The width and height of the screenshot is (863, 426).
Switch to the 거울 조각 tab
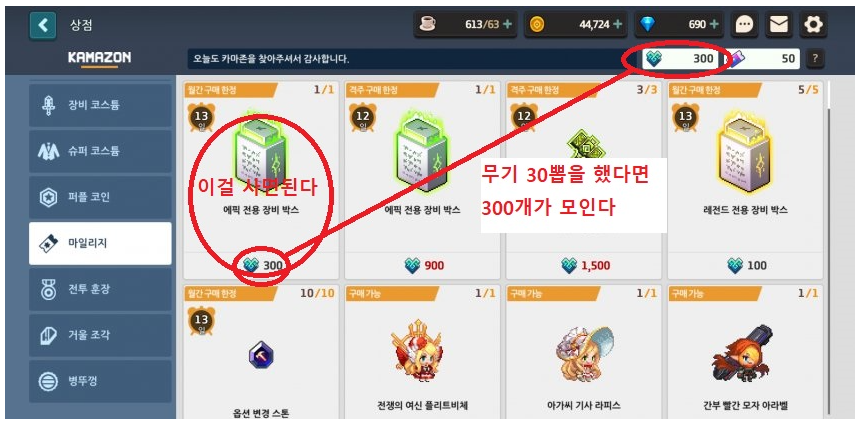pos(100,335)
